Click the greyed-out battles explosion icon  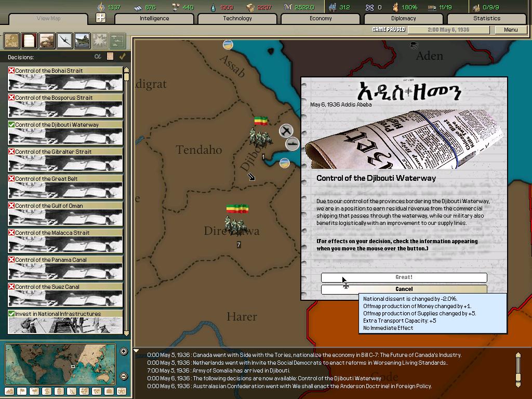click(x=99, y=41)
